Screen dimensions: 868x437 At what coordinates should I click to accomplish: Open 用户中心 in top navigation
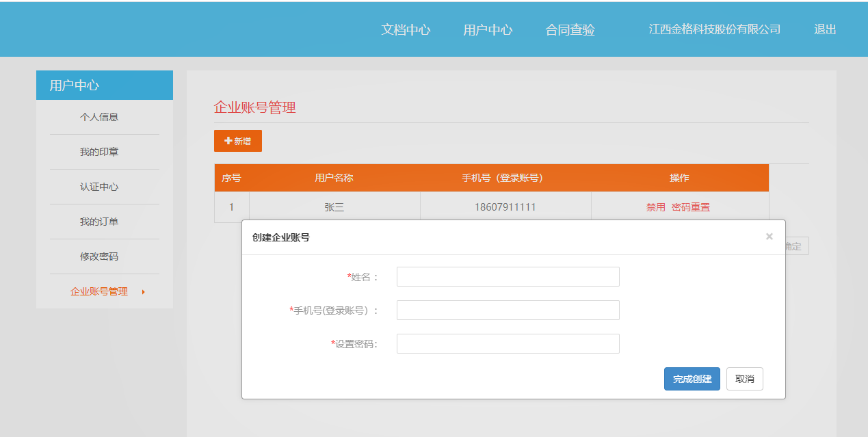coord(488,30)
